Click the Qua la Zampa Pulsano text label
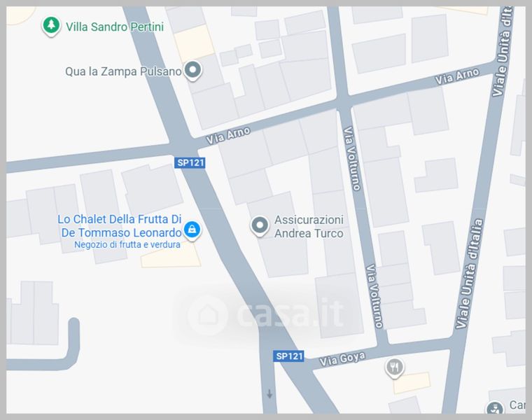This screenshot has height=420, width=532. tap(123, 71)
